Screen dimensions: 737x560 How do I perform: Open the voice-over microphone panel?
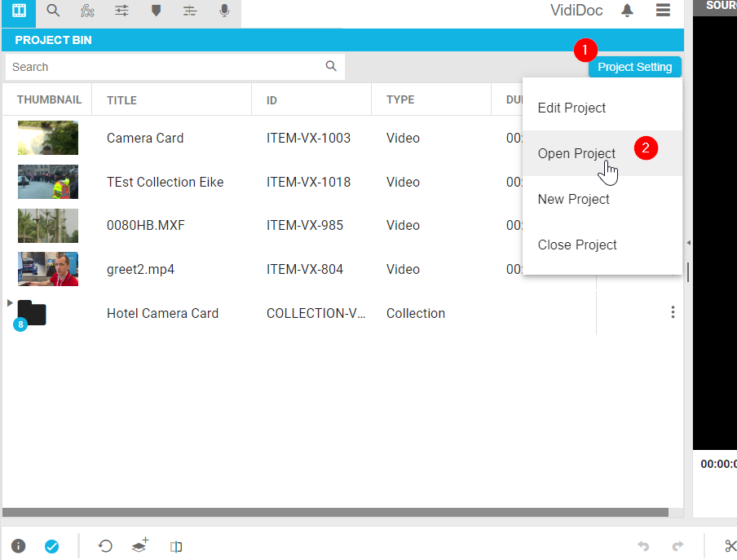pos(224,11)
